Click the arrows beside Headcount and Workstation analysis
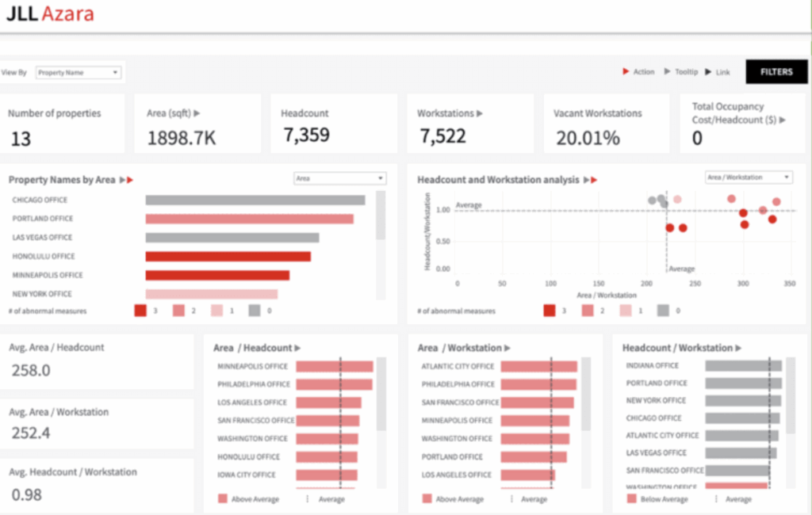 [x=591, y=180]
